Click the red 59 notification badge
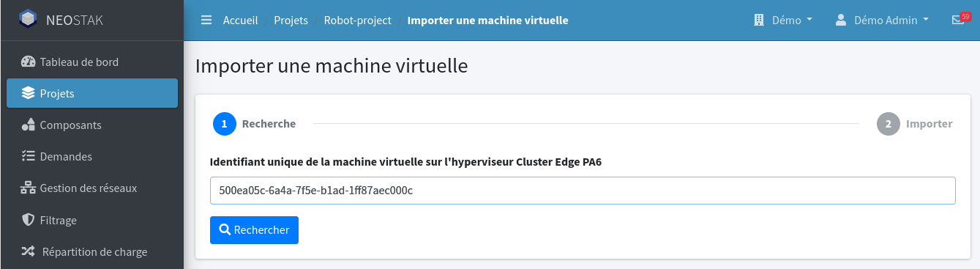Image resolution: width=980 pixels, height=269 pixels. 965,16
